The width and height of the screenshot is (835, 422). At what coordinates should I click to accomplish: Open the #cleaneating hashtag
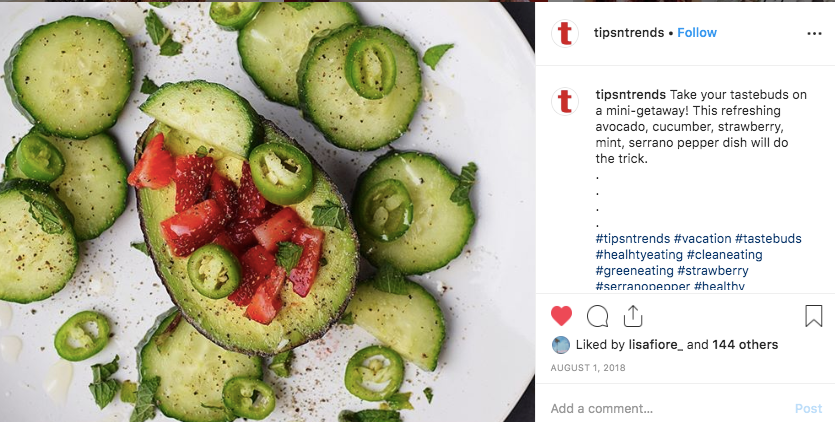(724, 255)
